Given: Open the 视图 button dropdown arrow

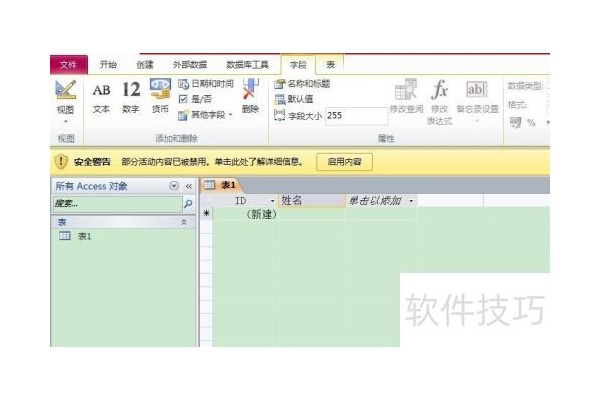Looking at the screenshot, I should coord(66,121).
